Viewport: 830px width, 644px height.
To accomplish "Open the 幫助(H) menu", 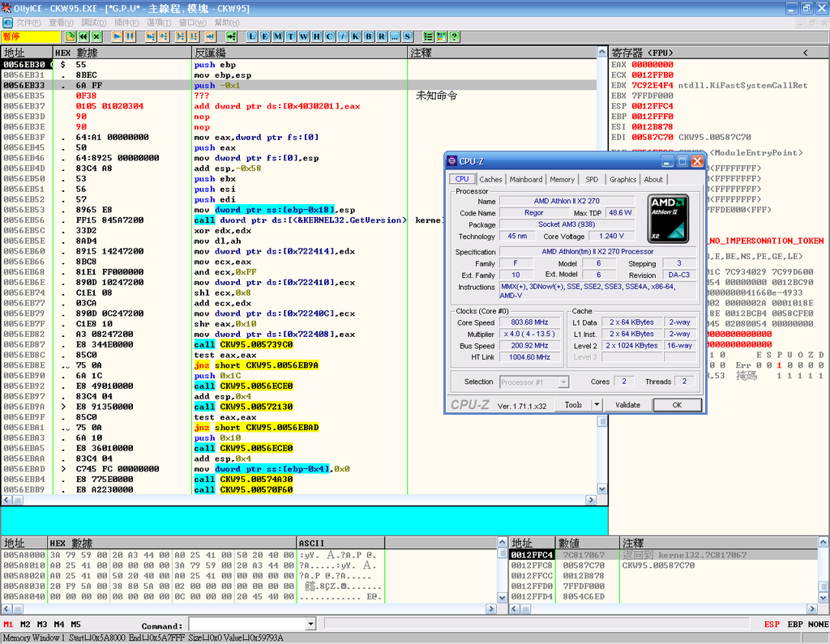I will [227, 23].
